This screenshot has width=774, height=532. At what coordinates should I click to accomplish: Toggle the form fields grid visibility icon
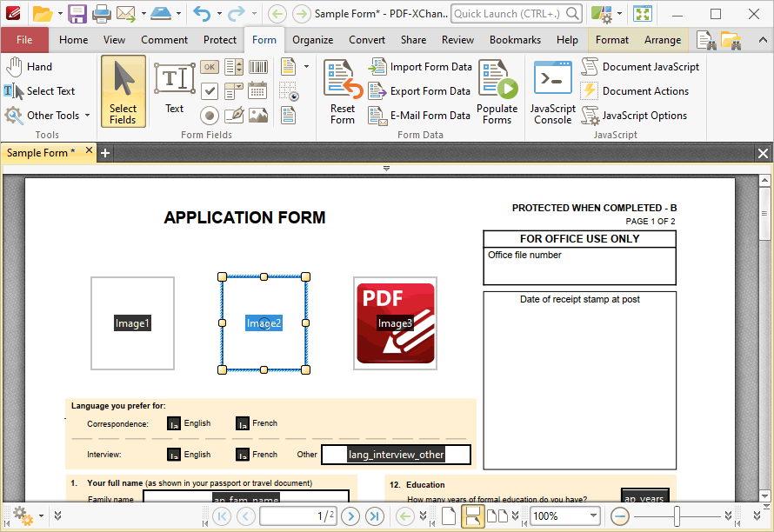tap(288, 91)
